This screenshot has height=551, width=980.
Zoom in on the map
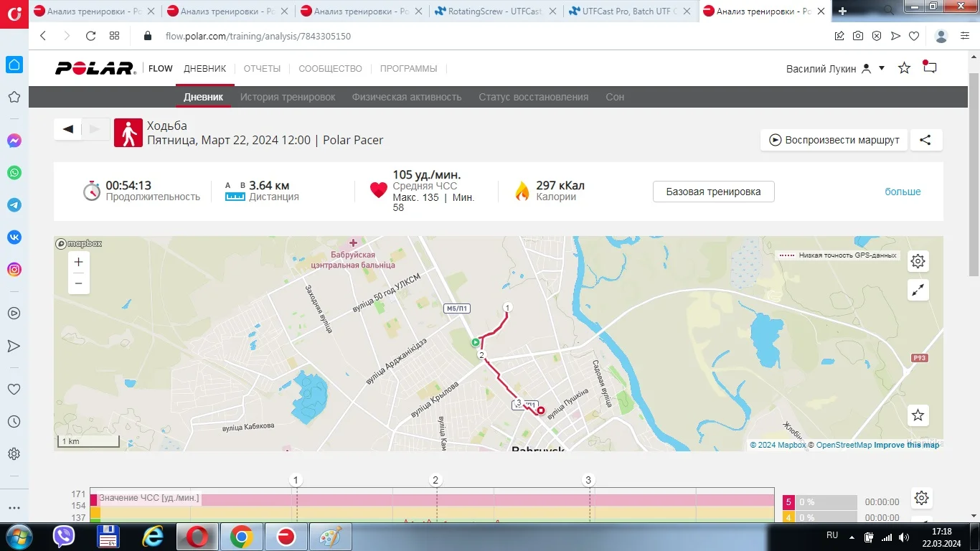(x=79, y=262)
